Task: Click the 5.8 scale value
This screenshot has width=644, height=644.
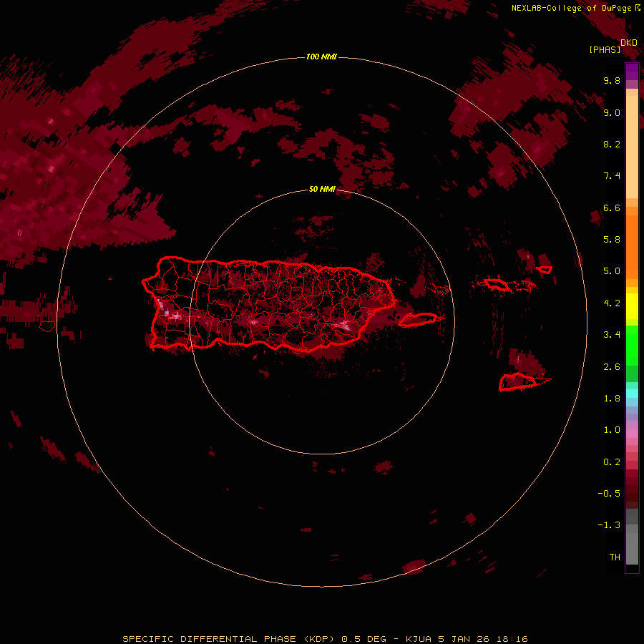Action: click(x=612, y=240)
